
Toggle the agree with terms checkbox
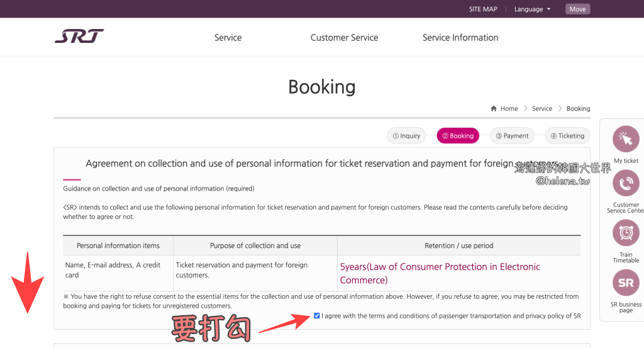click(x=316, y=316)
